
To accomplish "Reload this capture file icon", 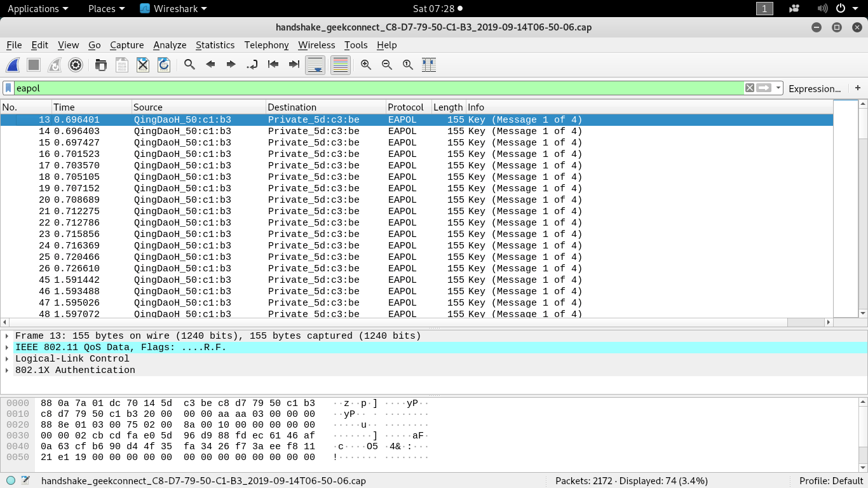I will click(x=164, y=65).
